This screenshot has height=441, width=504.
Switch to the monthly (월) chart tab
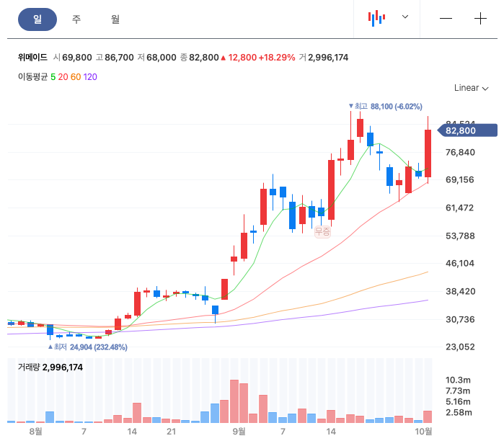(115, 19)
